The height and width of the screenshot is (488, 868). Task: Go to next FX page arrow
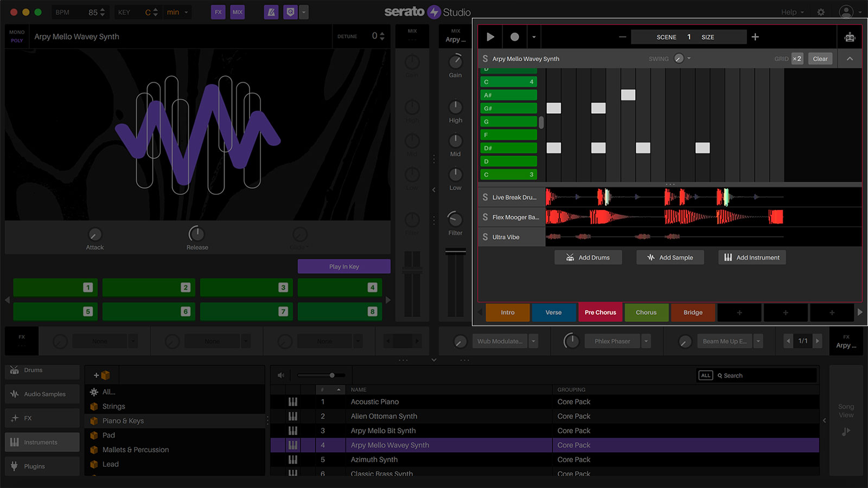pos(818,341)
